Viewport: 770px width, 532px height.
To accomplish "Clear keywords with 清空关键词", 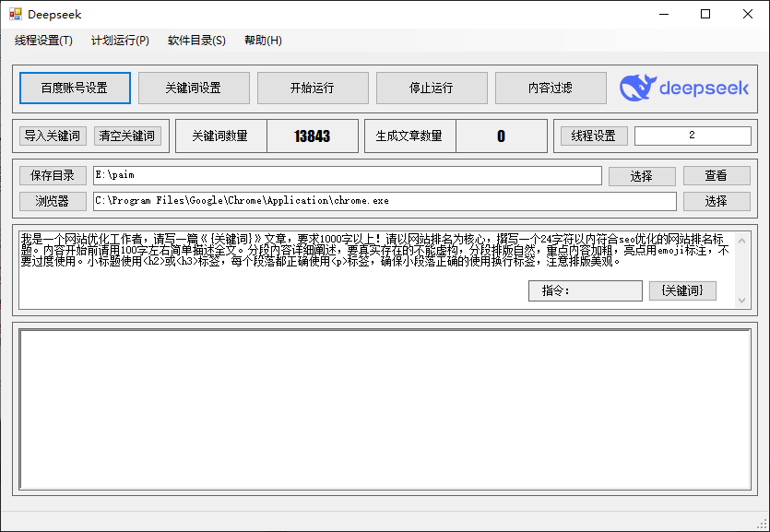I will [x=127, y=136].
